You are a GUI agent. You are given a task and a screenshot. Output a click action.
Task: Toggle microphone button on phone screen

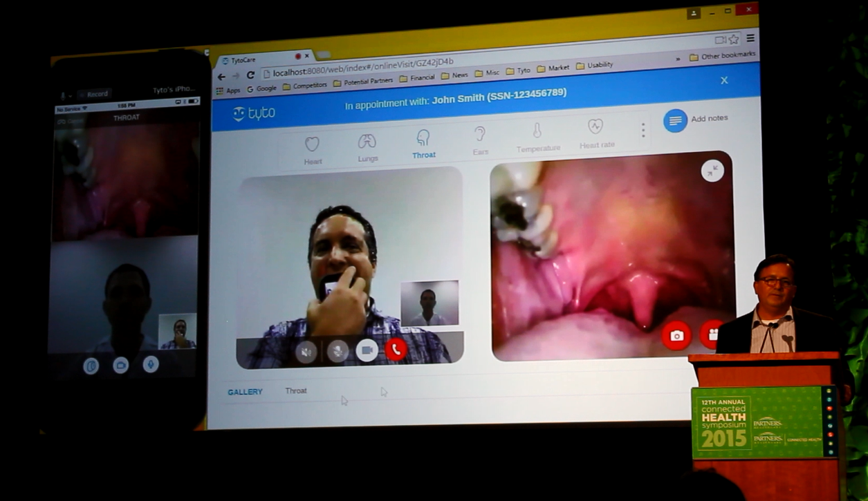(x=150, y=363)
